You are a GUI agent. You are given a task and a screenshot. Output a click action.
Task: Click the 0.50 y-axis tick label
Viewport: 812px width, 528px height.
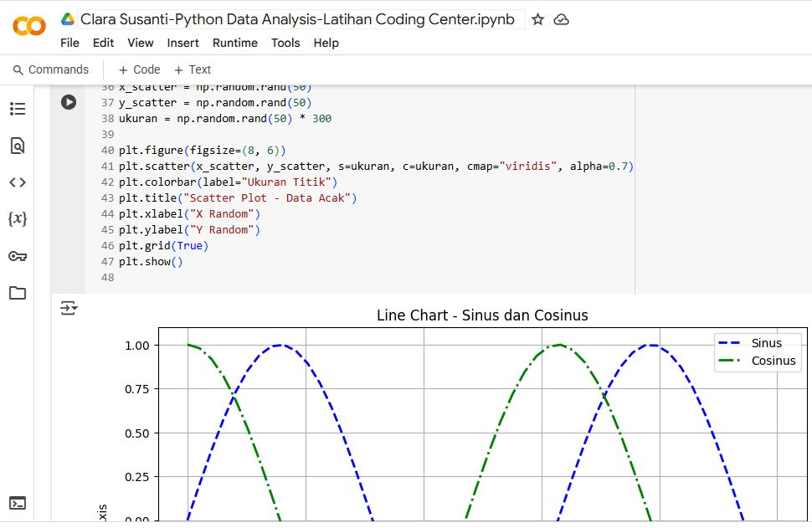coord(137,433)
